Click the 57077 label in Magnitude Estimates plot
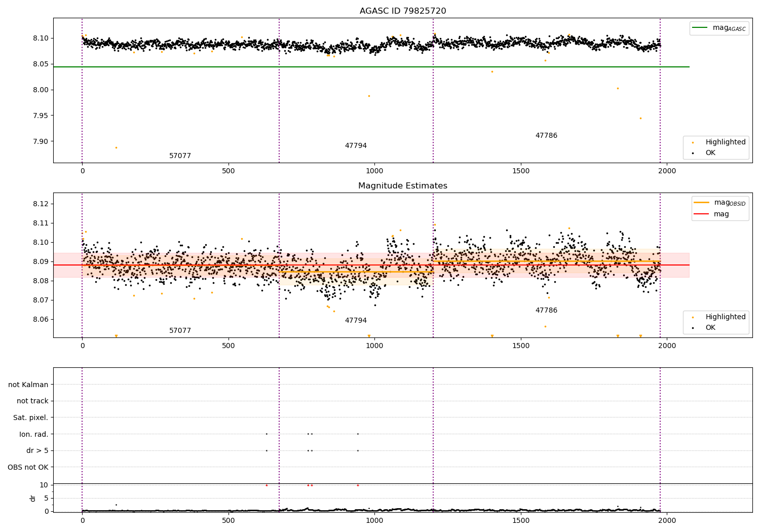 tap(180, 331)
